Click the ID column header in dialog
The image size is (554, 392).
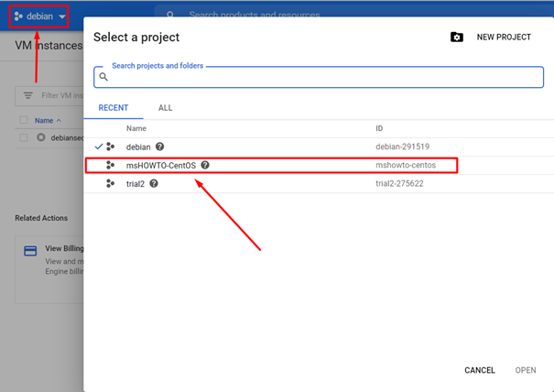point(379,128)
